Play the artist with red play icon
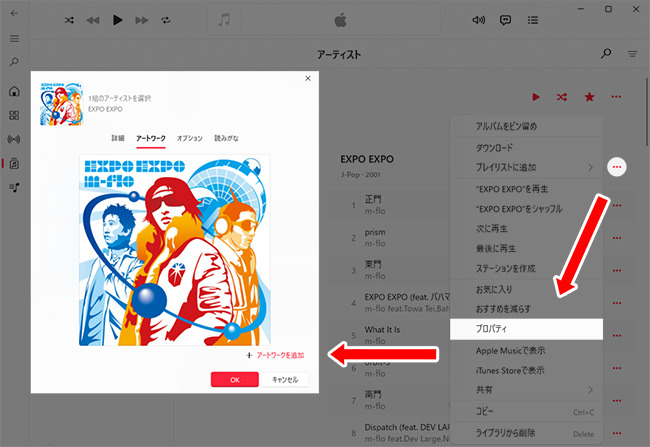Viewport: 650px width, 447px height. click(536, 97)
